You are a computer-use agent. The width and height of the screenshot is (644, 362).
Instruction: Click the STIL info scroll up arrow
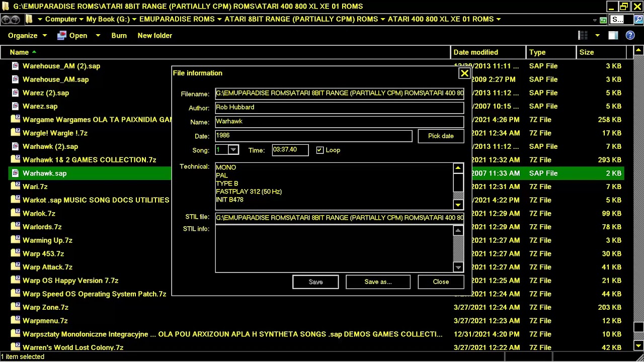[x=458, y=230]
